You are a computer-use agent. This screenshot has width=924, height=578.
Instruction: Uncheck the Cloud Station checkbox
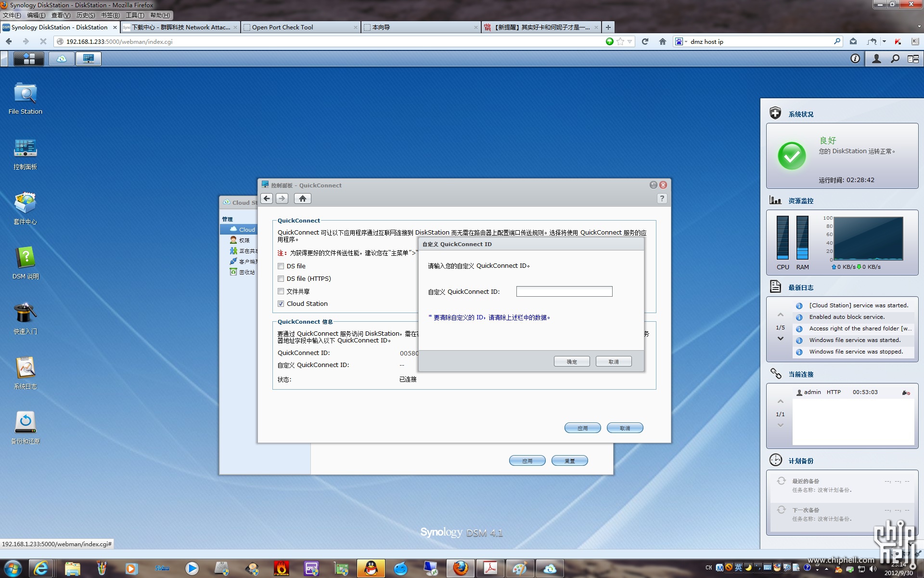click(281, 304)
